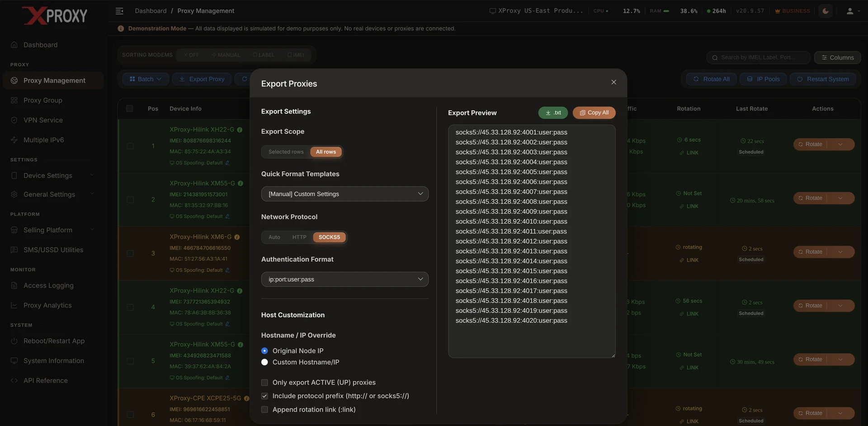Expand Device Settings section
The height and width of the screenshot is (426, 868).
[x=53, y=175]
